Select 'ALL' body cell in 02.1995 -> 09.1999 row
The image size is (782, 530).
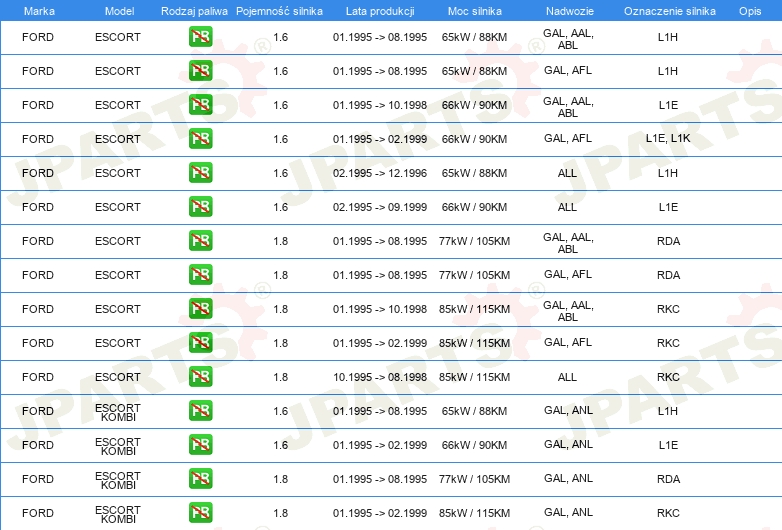[x=567, y=207]
